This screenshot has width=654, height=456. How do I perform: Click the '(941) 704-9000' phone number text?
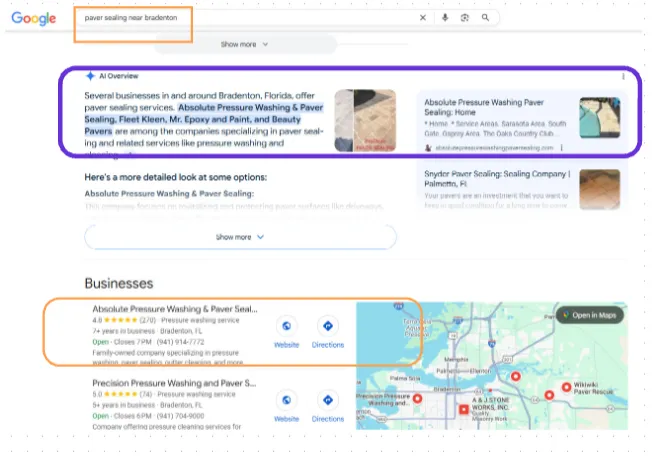click(x=180, y=416)
